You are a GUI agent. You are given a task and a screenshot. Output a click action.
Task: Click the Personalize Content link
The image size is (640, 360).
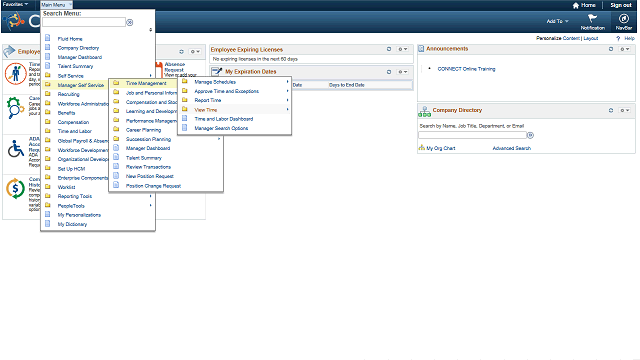coord(558,38)
